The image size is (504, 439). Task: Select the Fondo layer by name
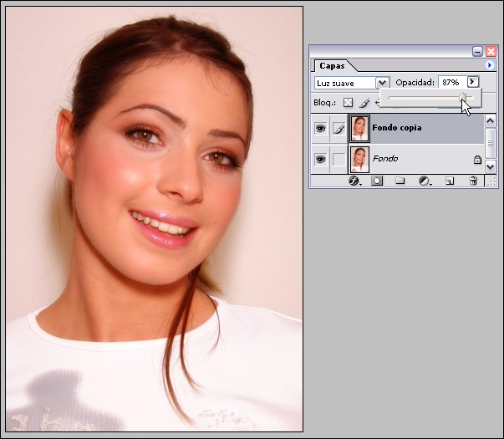pos(385,159)
